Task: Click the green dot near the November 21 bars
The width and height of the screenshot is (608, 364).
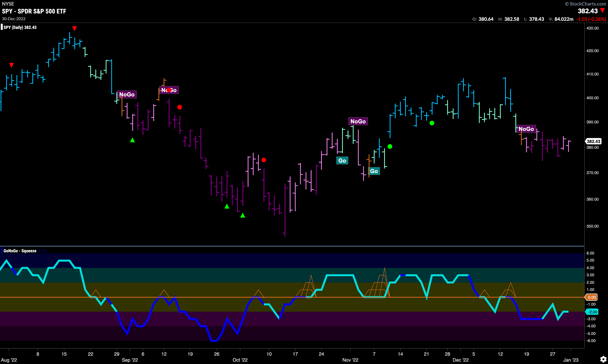Action: point(432,123)
